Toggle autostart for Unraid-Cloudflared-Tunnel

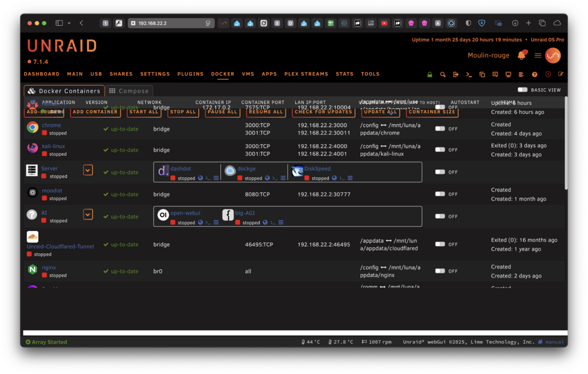point(440,244)
